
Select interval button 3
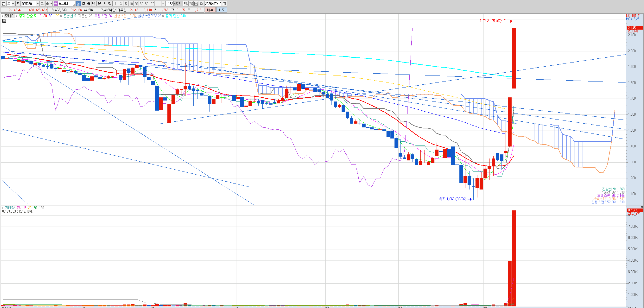[x=121, y=3]
